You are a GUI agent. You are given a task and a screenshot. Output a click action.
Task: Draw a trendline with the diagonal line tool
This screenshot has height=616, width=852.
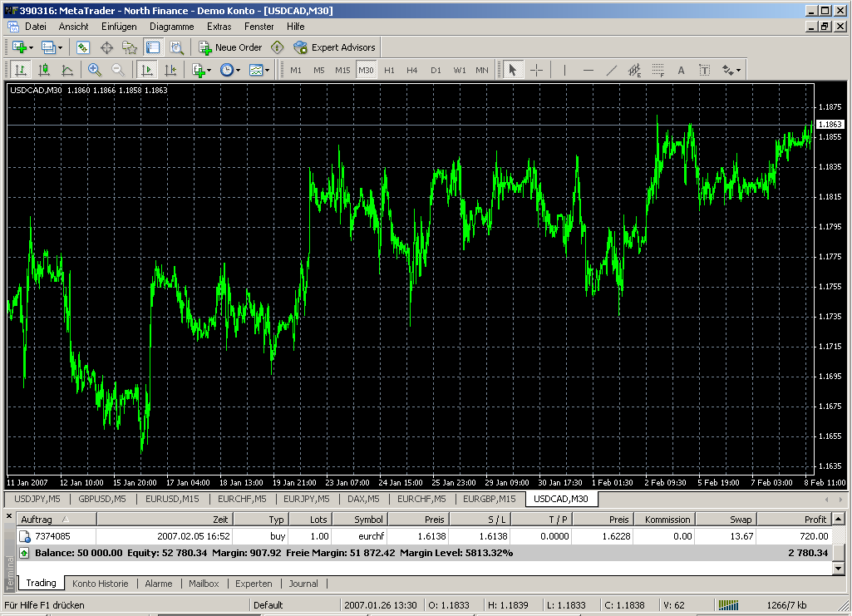point(611,70)
